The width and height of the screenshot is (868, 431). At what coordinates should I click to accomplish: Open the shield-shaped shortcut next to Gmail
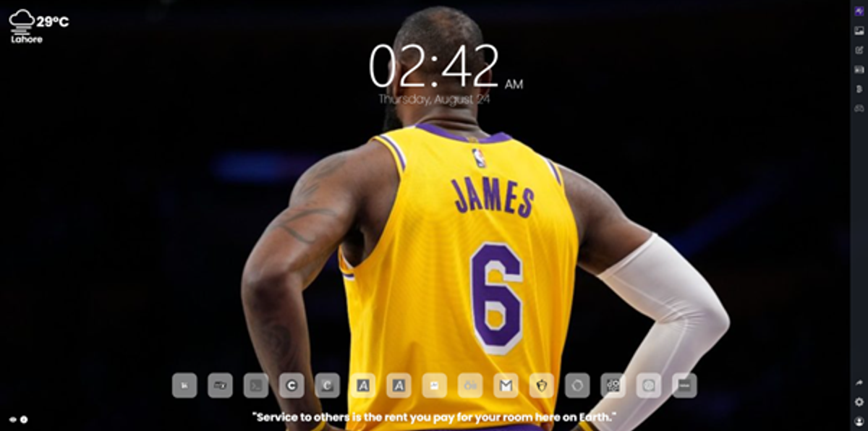(542, 385)
